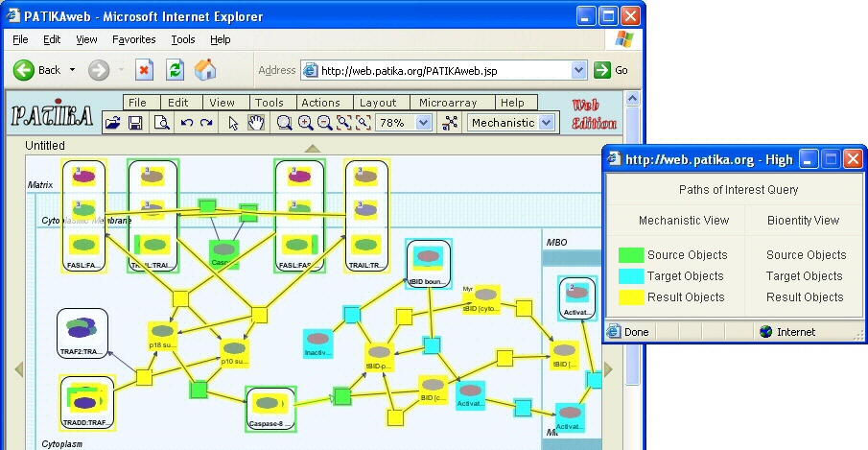Apply the graph layout icon

pyautogui.click(x=450, y=123)
